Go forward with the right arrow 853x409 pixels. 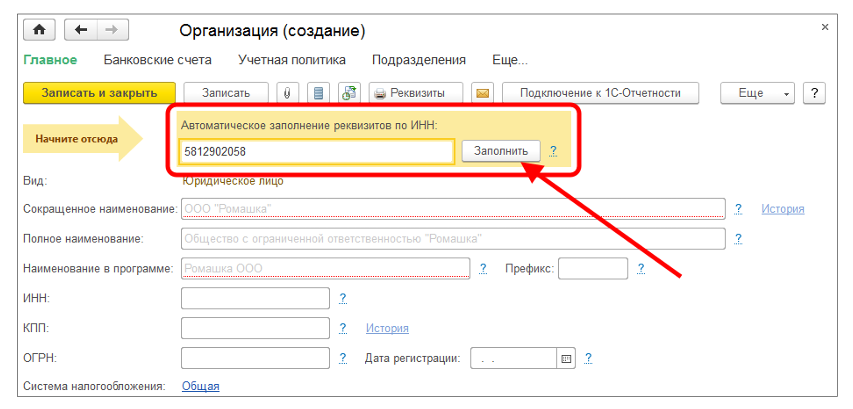[110, 29]
